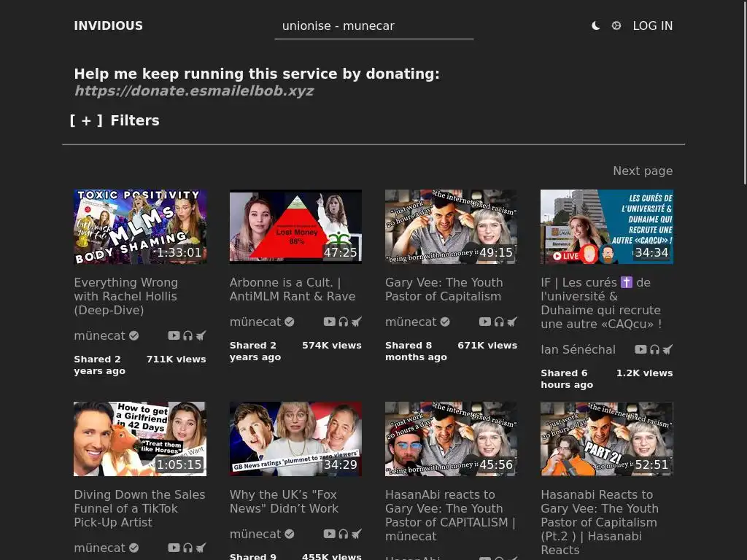
Task: Go to INVIDIOUS home link
Action: coord(108,26)
